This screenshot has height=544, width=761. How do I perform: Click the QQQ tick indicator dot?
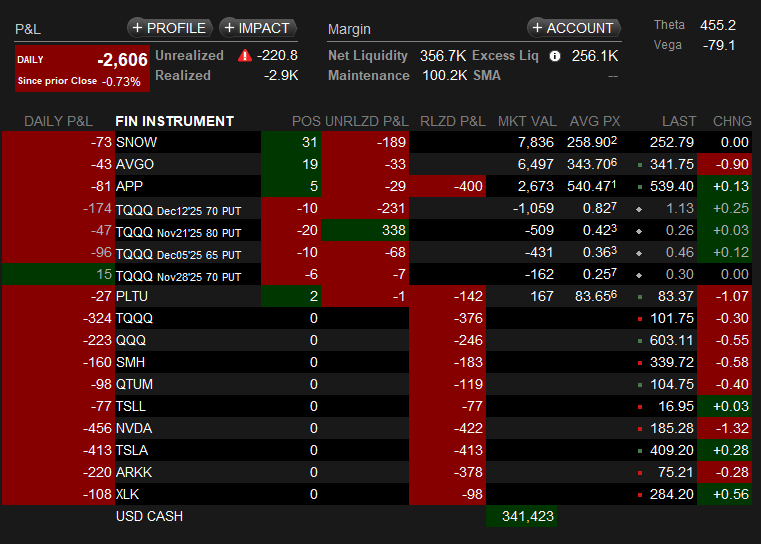(640, 341)
